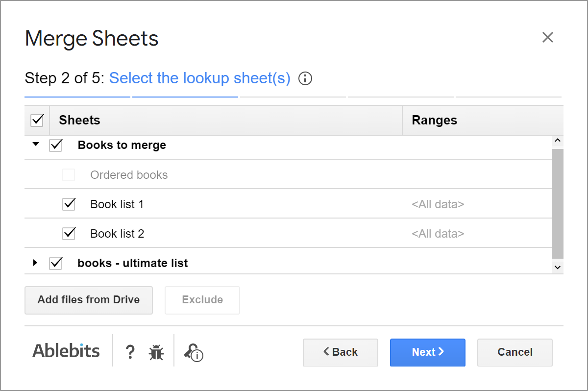Report a bug using the bug icon
The height and width of the screenshot is (391, 588).
pyautogui.click(x=156, y=352)
